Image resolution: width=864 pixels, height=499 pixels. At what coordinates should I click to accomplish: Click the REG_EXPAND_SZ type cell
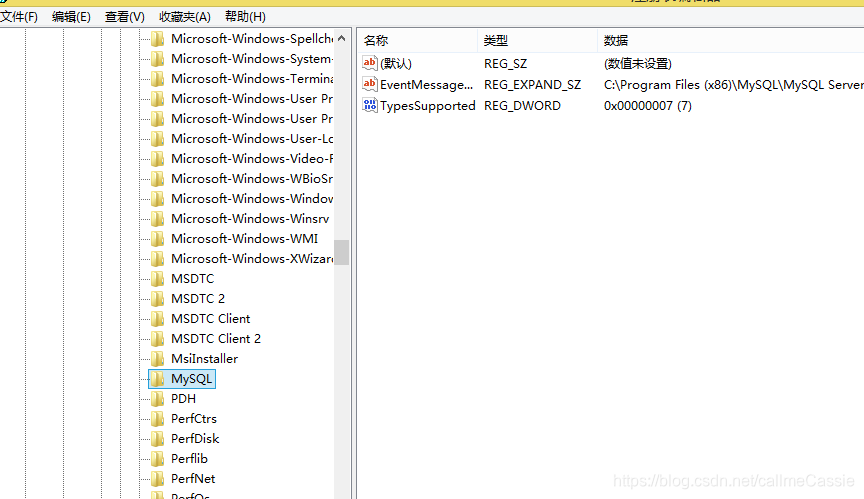[532, 85]
